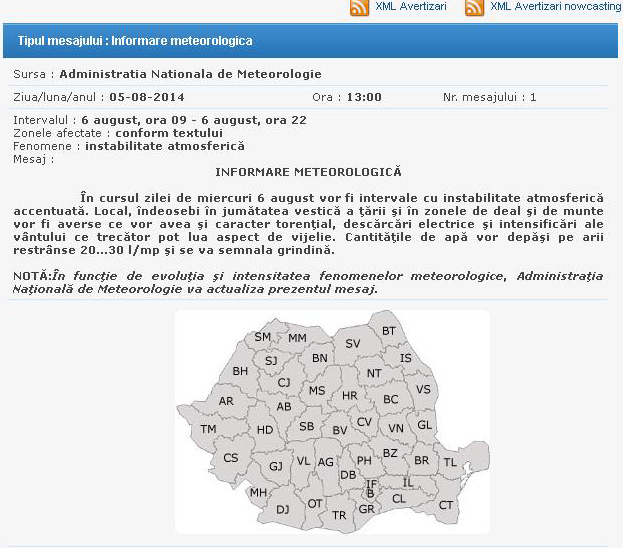Click Bihor county labeled BH on map
This screenshot has height=548, width=623.
coord(240,371)
